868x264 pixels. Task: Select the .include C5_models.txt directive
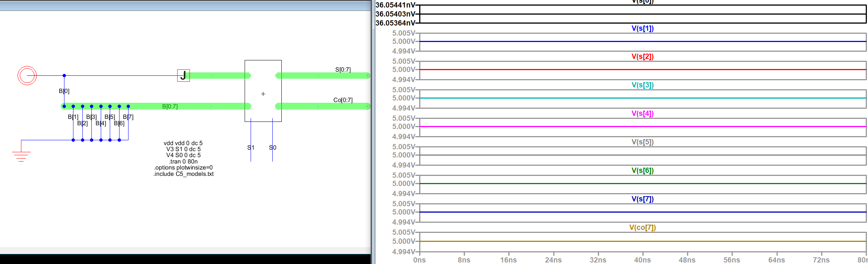pos(183,174)
